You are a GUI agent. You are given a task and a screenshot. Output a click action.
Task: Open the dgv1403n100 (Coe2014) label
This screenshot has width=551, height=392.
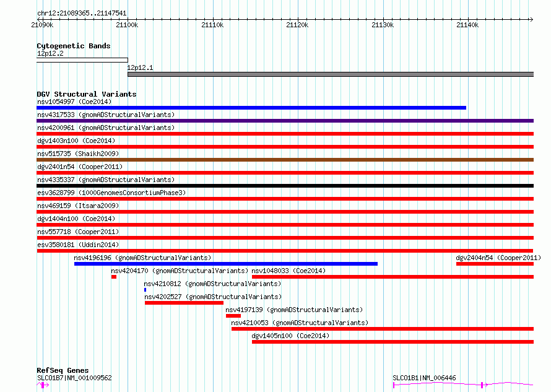click(x=76, y=141)
